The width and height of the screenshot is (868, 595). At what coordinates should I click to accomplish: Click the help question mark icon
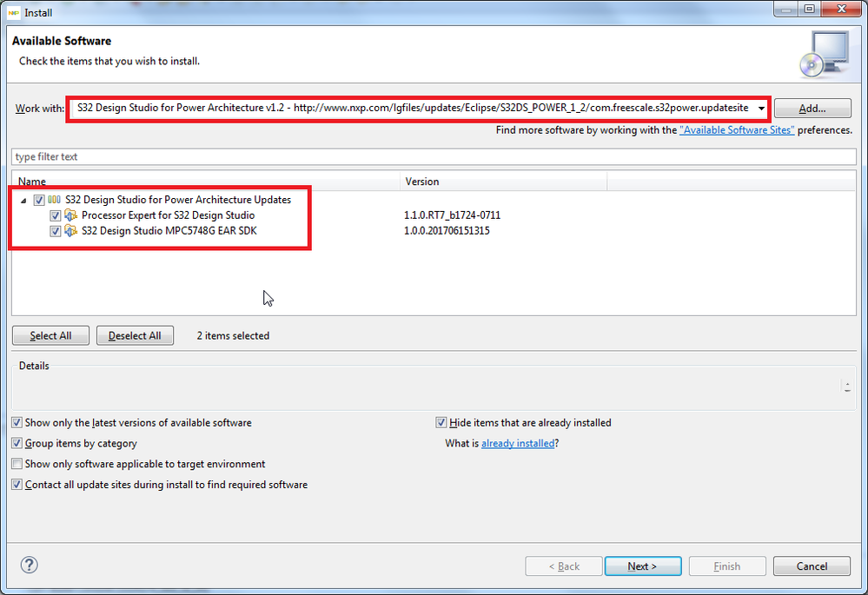(x=30, y=565)
